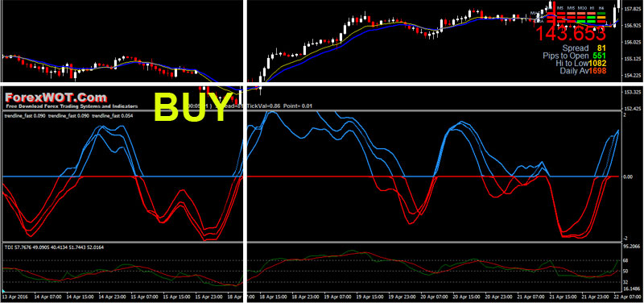Click the Pips to Open value 551
This screenshot has height=303, width=644.
[599, 56]
